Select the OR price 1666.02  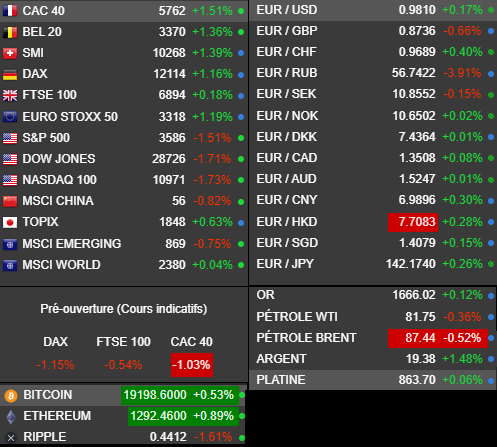[414, 295]
